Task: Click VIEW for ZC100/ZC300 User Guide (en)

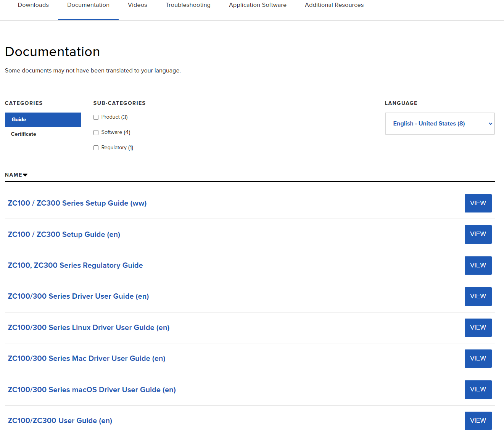Action: [478, 421]
